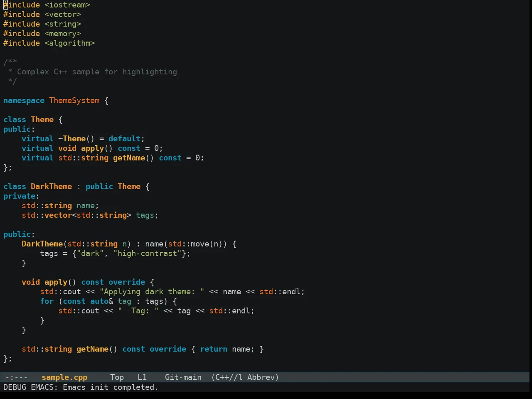Click 'apply' in 'virtual void apply()' line

92,148
